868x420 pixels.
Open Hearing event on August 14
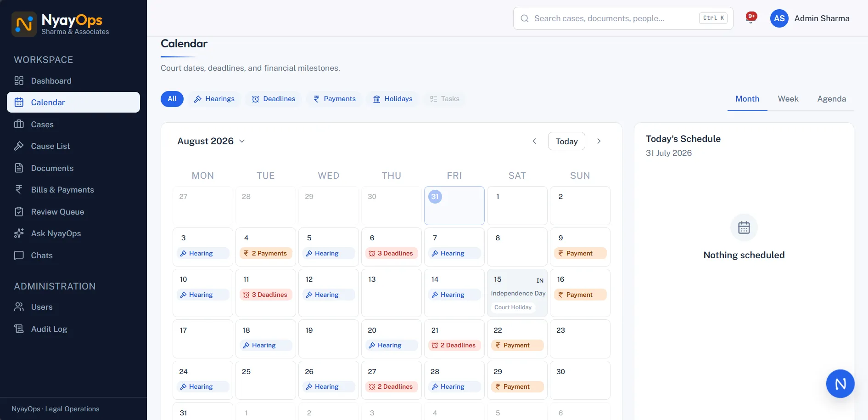(454, 295)
